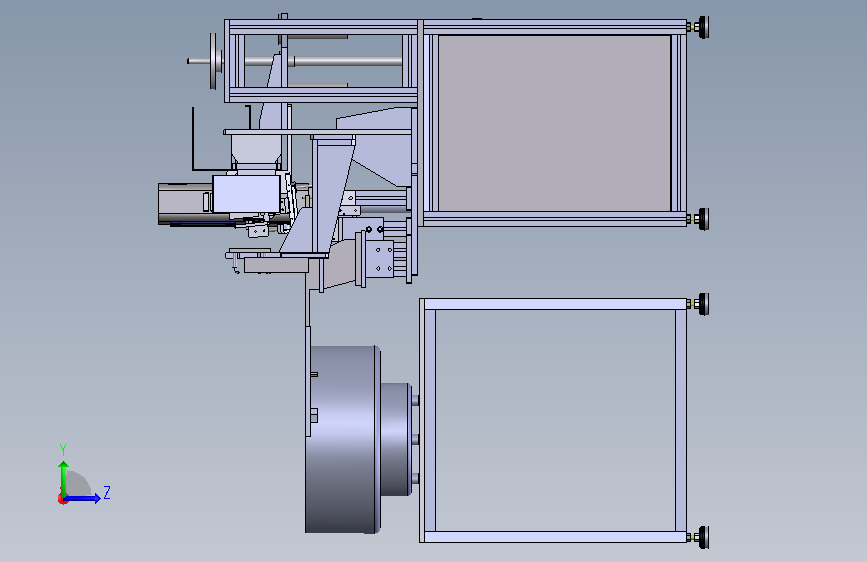Select the red origin point of the coordinate triad
867x562 pixels.
point(62,499)
